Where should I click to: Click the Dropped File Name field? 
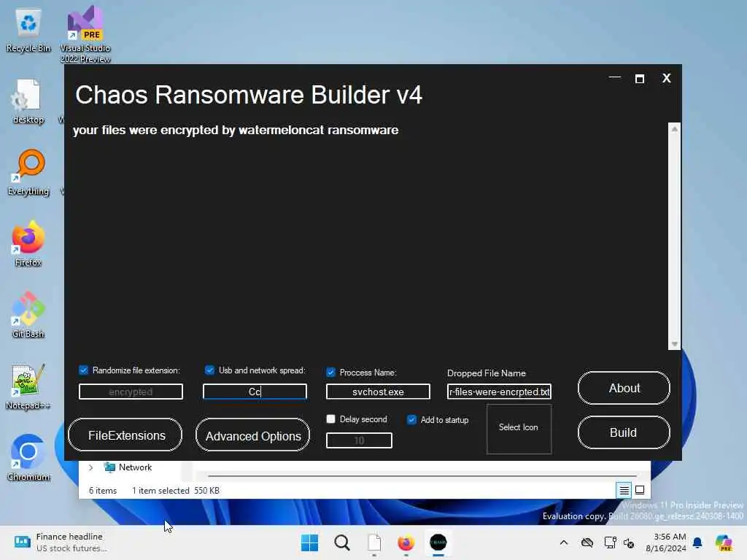499,392
